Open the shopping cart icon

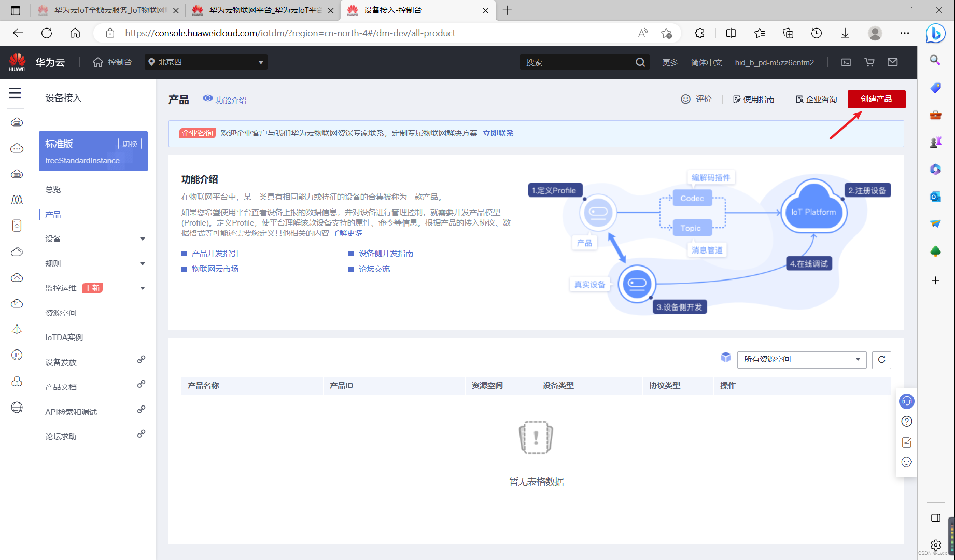click(x=869, y=62)
